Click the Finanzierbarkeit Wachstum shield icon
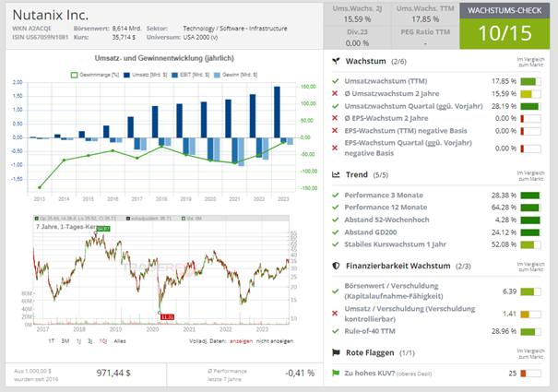 [x=336, y=266]
